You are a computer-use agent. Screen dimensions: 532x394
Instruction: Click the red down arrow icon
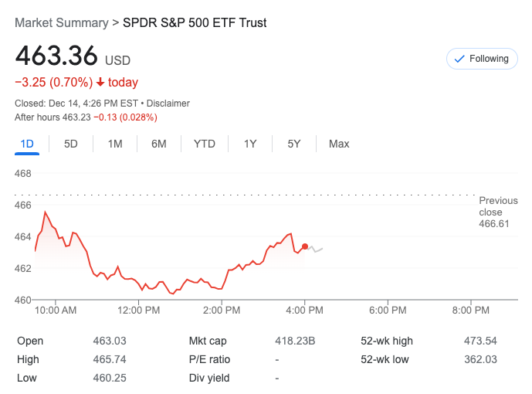click(x=100, y=82)
